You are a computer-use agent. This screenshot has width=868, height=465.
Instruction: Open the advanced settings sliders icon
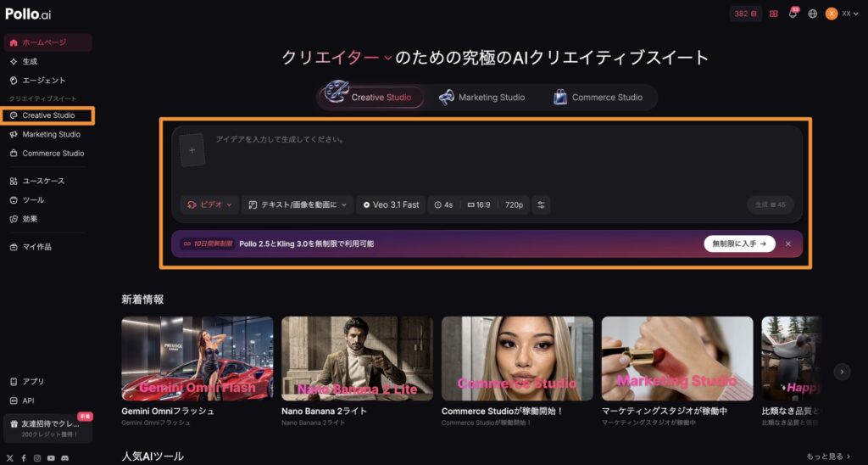point(541,204)
